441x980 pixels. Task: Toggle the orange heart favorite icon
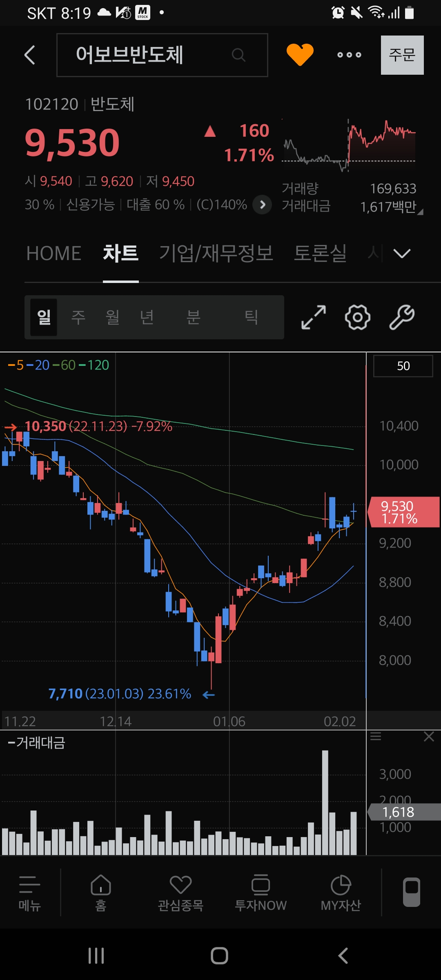pos(300,54)
